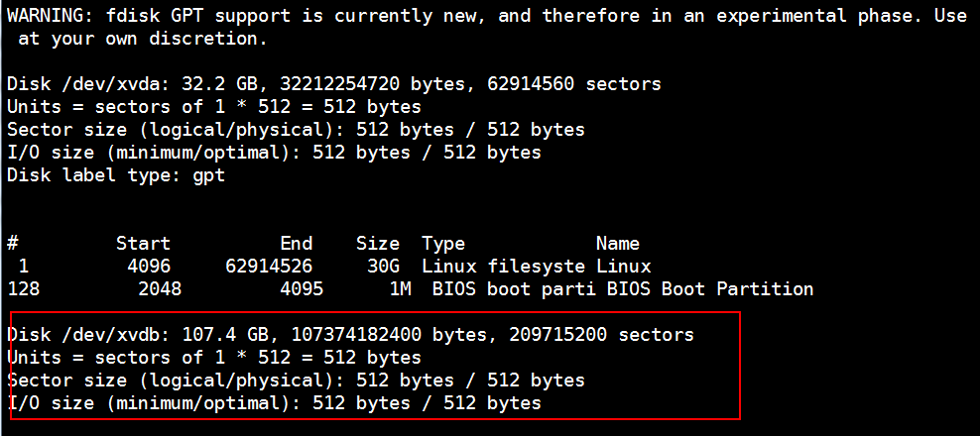Click the Start column header
980x436 pixels.
click(143, 244)
